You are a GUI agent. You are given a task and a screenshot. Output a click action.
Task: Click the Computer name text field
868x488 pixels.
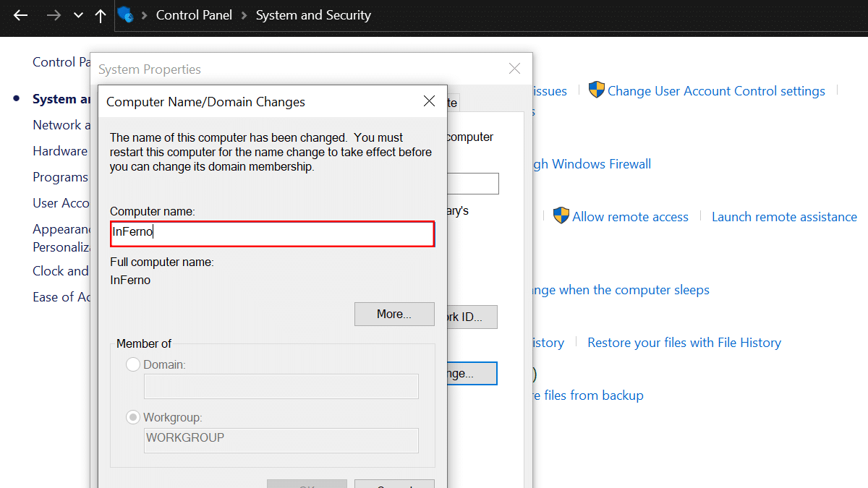tap(272, 234)
